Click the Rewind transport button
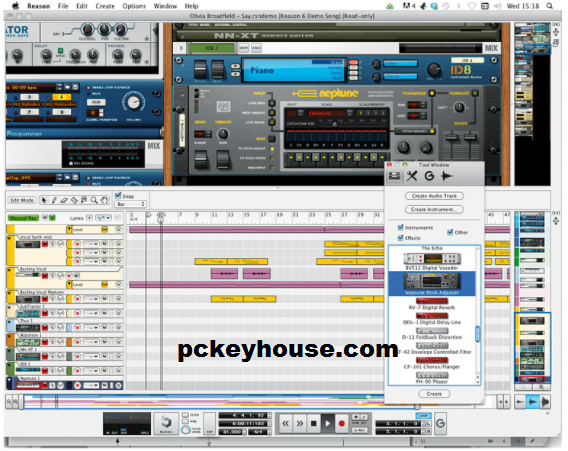Image resolution: width=568 pixels, height=451 pixels. (286, 423)
